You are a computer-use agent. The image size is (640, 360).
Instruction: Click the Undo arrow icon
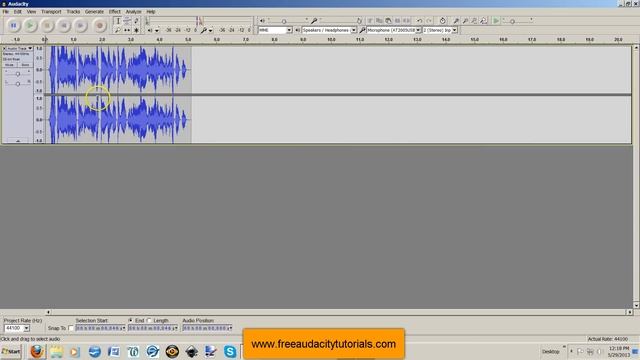[x=419, y=21]
